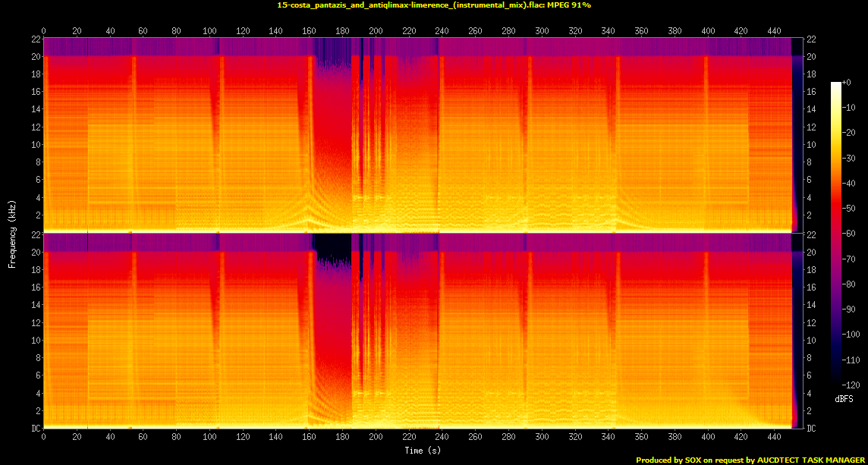The image size is (868, 465).
Task: Click the 'Produced by SOX on request' footer text
Action: pyautogui.click(x=750, y=460)
